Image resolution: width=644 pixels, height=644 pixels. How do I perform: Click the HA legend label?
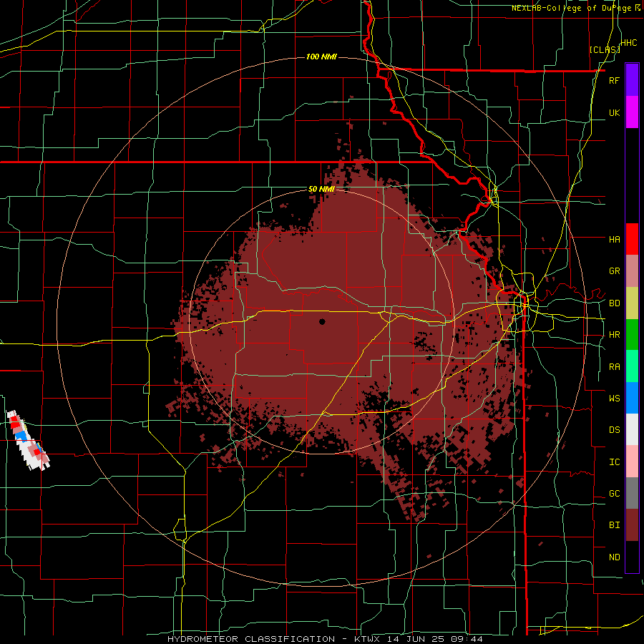[614, 240]
